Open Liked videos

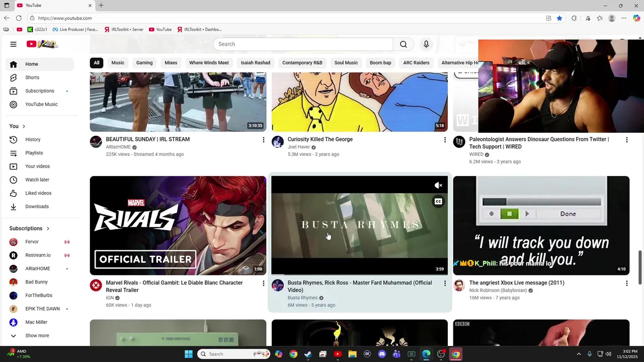39,193
